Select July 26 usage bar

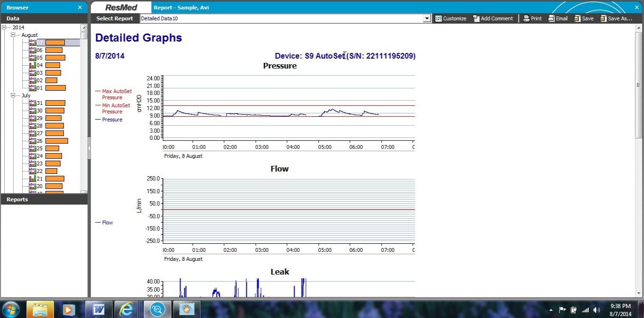[x=56, y=141]
